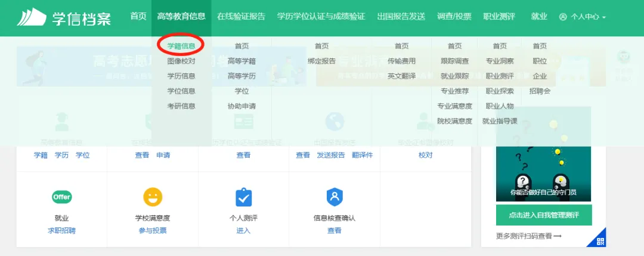Select 考研信息 in the submenu
This screenshot has height=256, width=644.
point(181,106)
